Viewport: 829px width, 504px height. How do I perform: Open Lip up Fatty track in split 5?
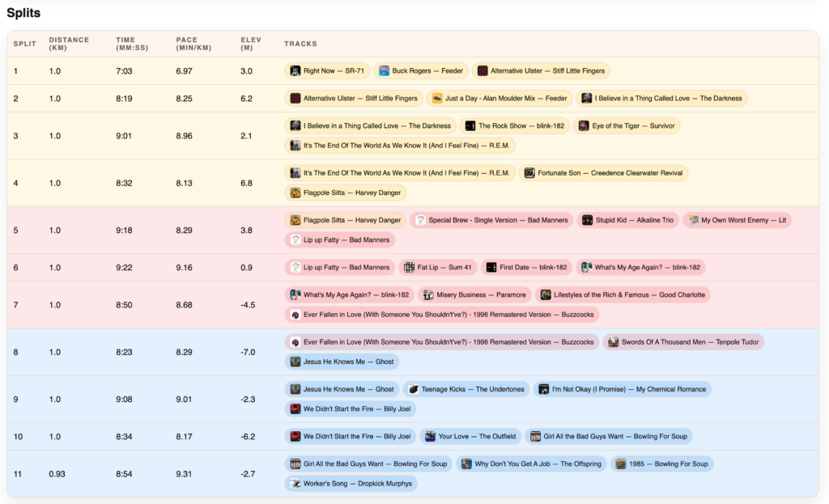340,239
